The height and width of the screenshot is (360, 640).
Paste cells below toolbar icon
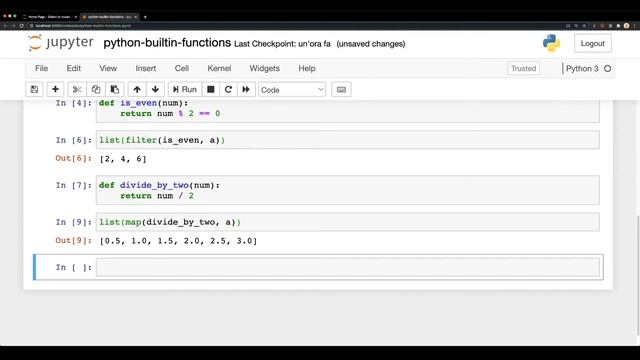point(115,89)
